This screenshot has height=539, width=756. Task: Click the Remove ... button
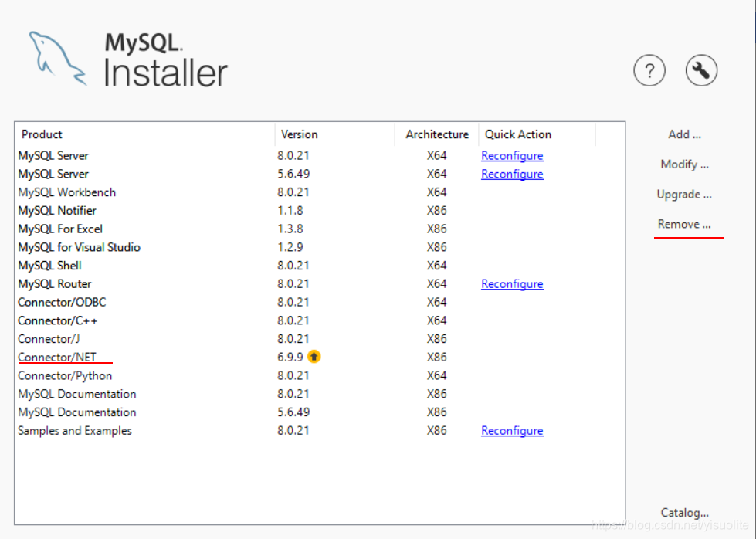click(684, 224)
